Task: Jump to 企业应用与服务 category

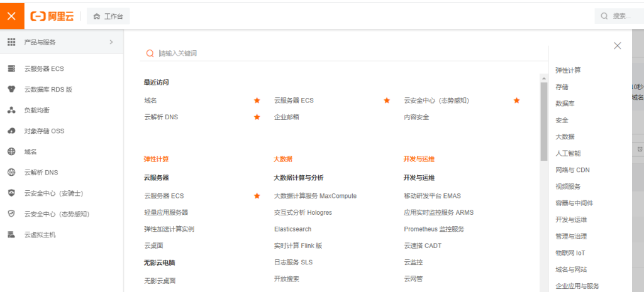Action: click(577, 286)
